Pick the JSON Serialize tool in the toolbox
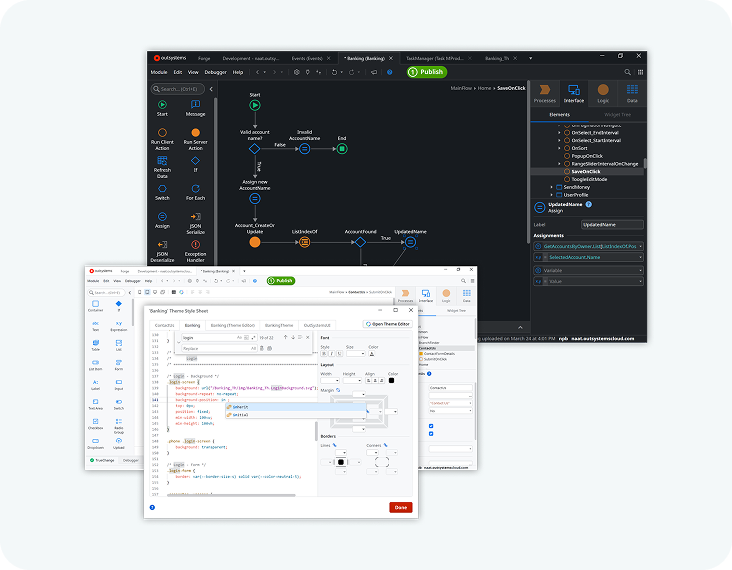Image resolution: width=732 pixels, height=570 pixels. click(x=194, y=220)
